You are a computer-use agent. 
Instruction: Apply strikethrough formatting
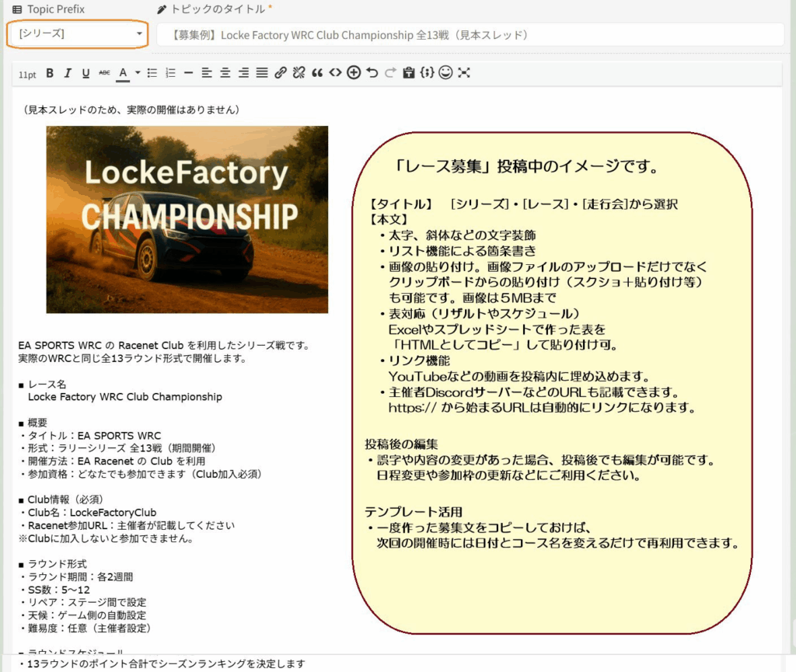pos(104,73)
